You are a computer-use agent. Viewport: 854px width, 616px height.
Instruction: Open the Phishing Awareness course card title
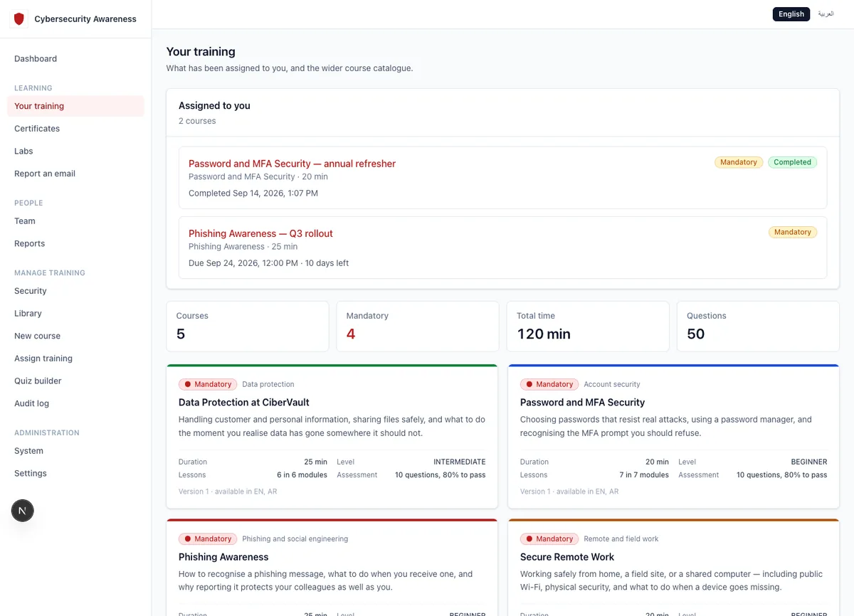coord(223,557)
